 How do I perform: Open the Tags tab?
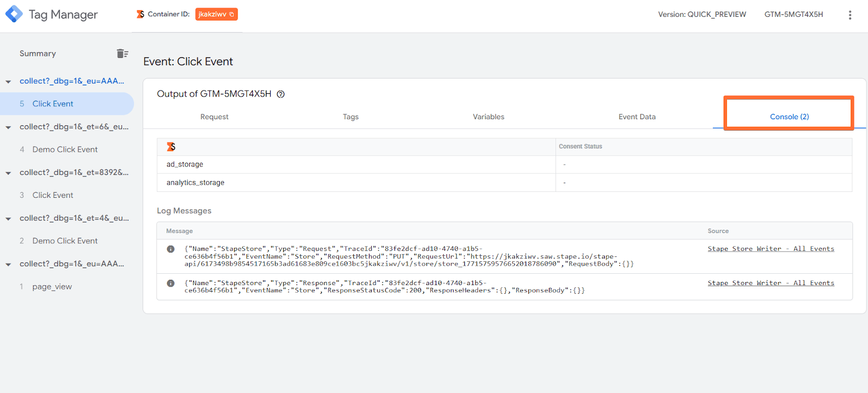(x=350, y=117)
